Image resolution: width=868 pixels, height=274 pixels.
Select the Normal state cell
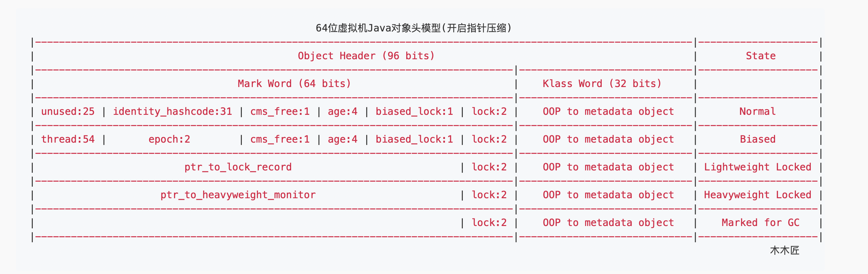[758, 112]
